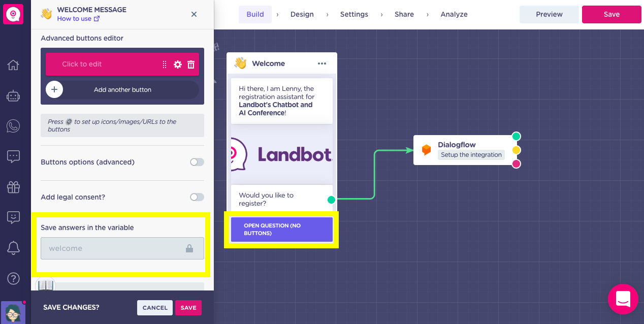
Task: Open the smiley feedback chat icon
Action: pos(13,217)
